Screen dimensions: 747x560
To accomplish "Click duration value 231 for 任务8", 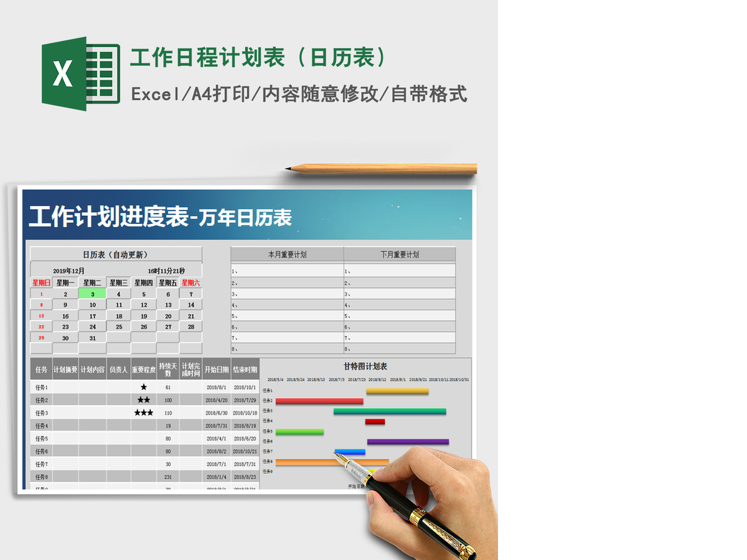I will click(x=168, y=477).
